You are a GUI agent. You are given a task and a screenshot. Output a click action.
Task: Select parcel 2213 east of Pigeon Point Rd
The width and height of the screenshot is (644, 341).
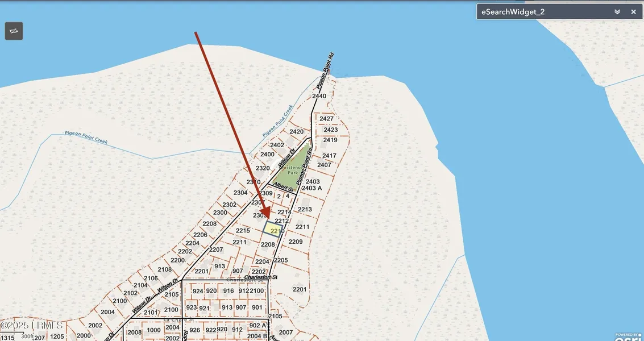pyautogui.click(x=305, y=209)
